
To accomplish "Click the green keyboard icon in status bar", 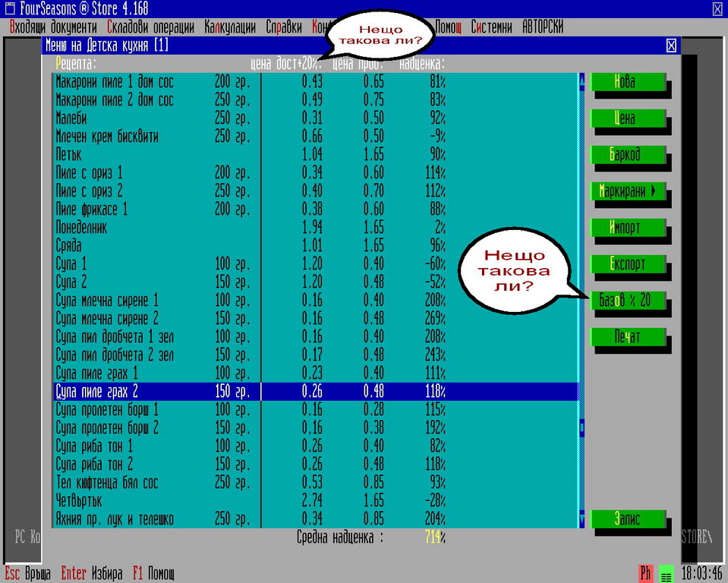I will pos(666,574).
